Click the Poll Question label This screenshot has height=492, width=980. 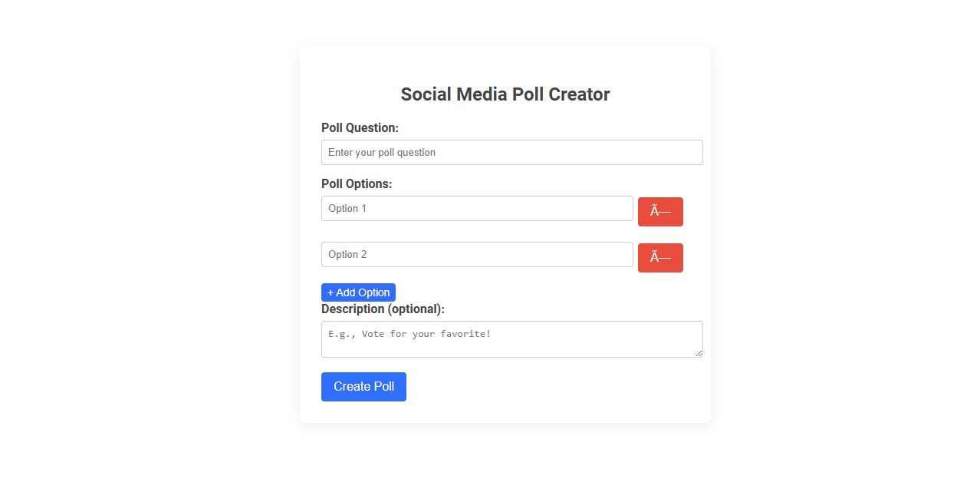[x=360, y=127]
